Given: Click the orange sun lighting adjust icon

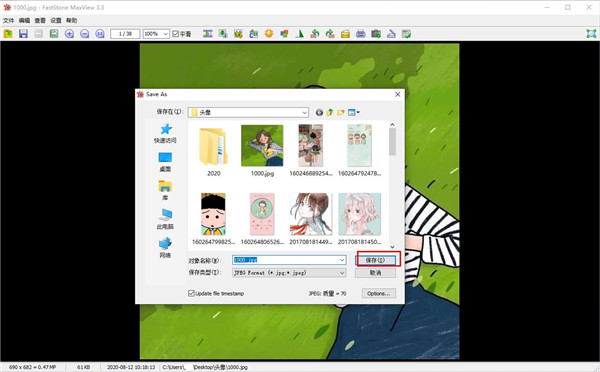Looking at the screenshot, I should click(269, 34).
